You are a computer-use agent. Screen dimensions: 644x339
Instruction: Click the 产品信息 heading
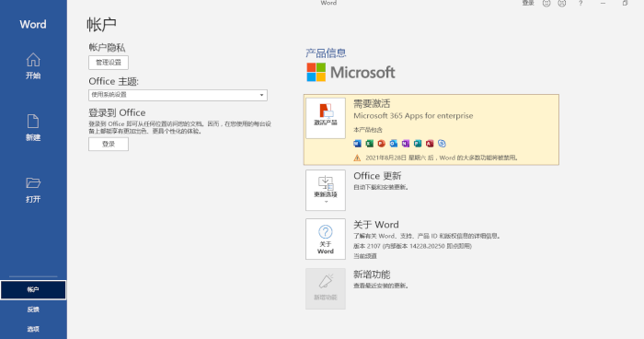point(326,53)
